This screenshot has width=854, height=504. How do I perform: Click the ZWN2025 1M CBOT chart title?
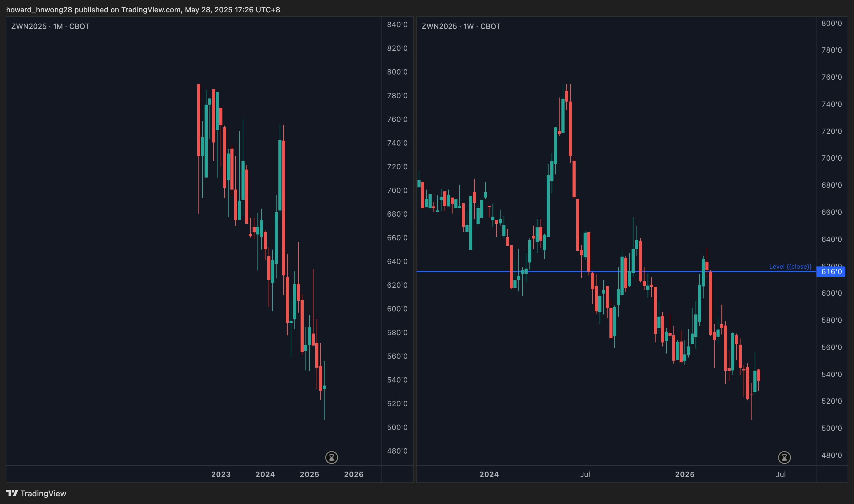pos(50,26)
